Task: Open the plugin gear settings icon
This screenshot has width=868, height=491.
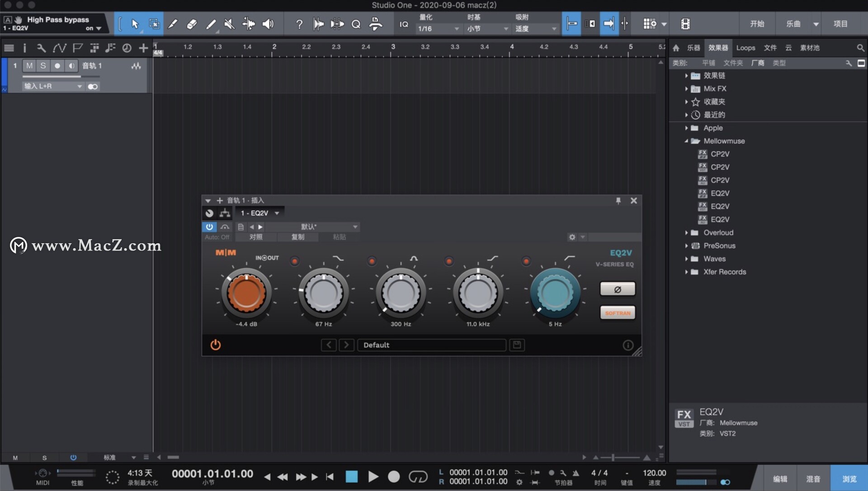Action: coord(572,237)
